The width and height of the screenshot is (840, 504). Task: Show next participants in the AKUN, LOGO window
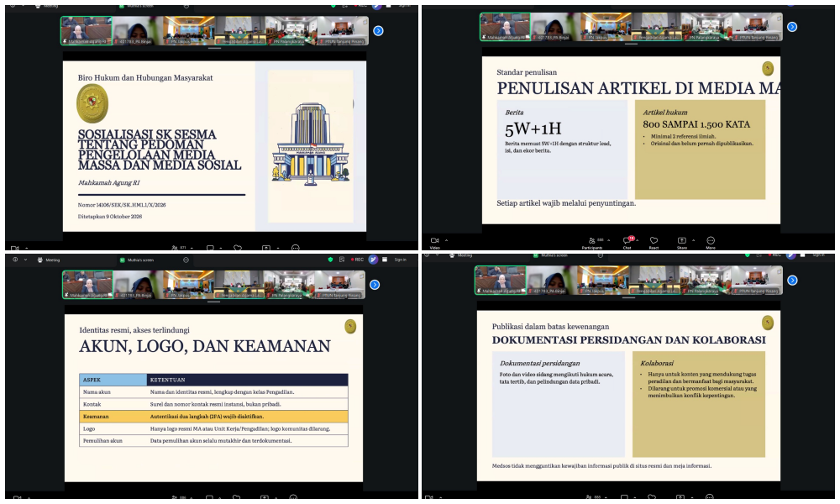click(375, 285)
